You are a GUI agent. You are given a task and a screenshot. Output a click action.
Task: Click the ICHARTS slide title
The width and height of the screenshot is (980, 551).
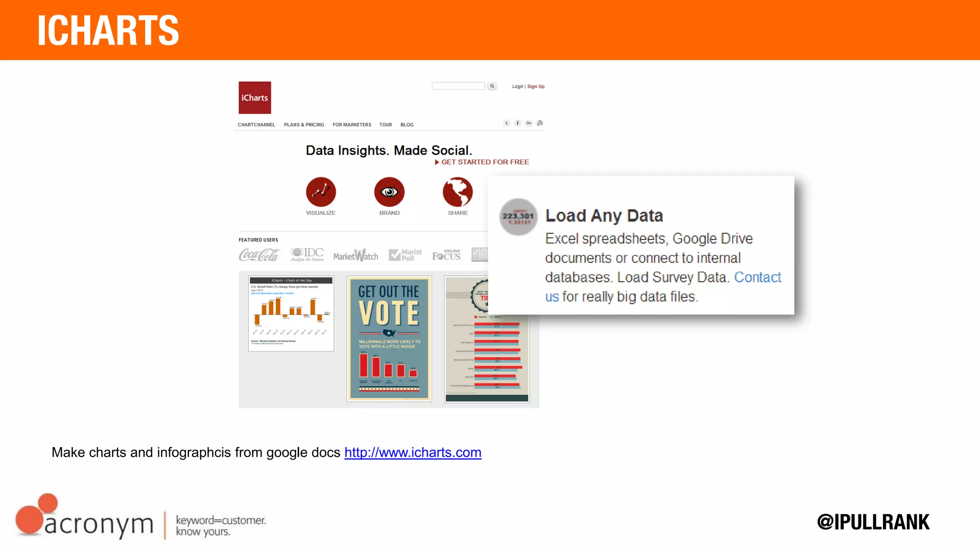coord(108,30)
